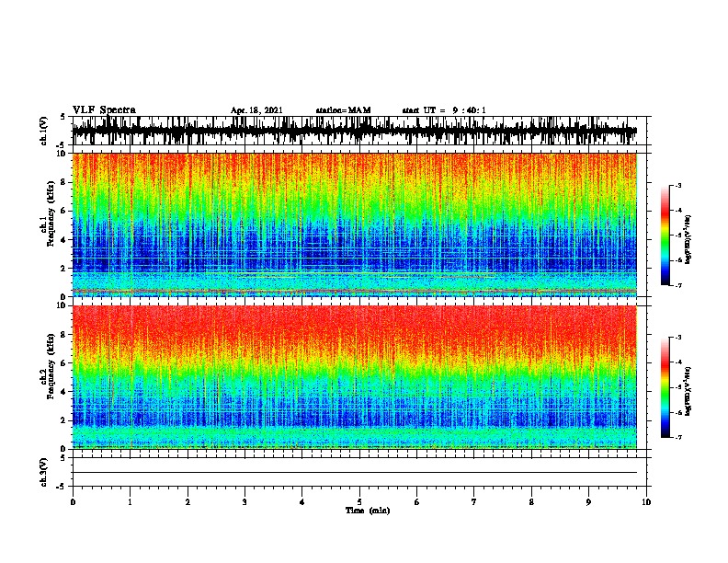
Task: Click the "-7" tick on ch.2 colorbar
Action: pyautogui.click(x=678, y=438)
